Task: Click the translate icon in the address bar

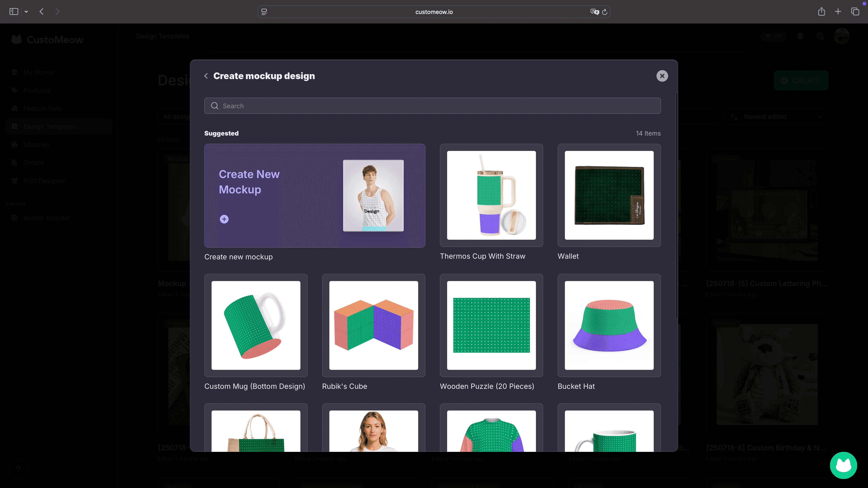Action: click(x=594, y=12)
